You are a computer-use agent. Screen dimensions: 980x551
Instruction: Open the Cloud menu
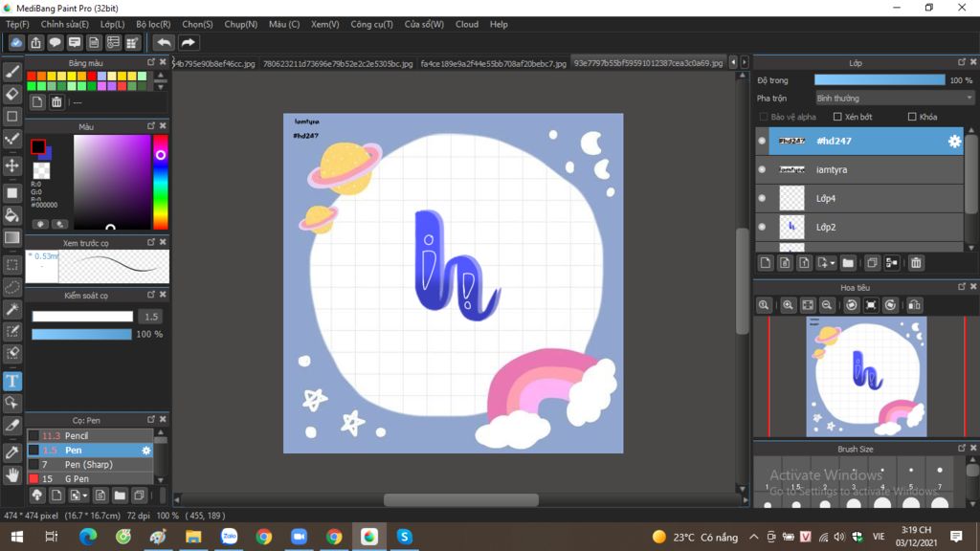tap(467, 24)
